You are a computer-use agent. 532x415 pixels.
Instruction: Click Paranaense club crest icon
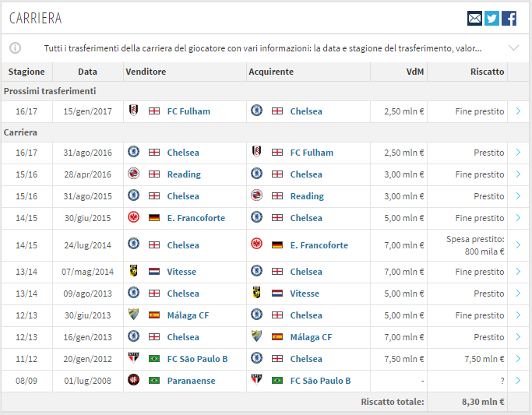(x=133, y=381)
